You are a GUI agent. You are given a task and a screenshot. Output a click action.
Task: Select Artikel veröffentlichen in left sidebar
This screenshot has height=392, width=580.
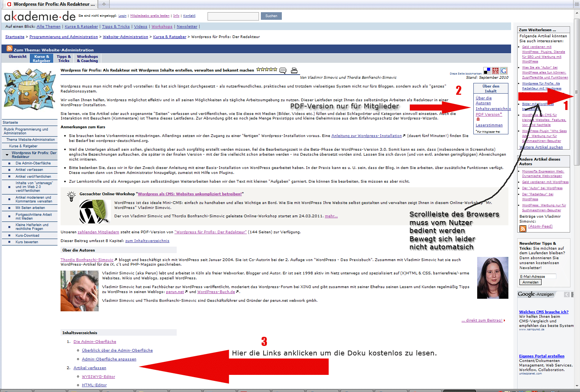coord(33,177)
